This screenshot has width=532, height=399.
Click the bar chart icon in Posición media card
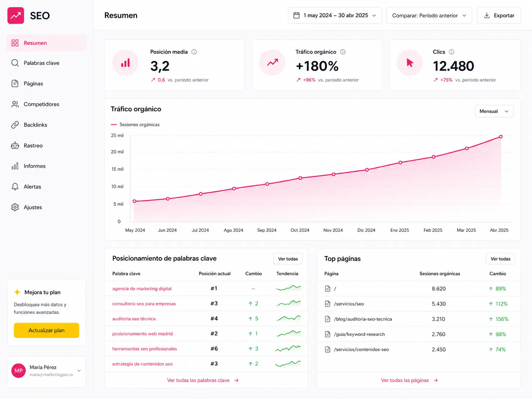coord(126,63)
